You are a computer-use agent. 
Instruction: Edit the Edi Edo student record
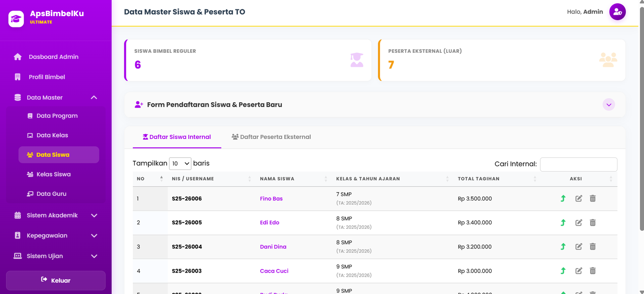click(579, 222)
